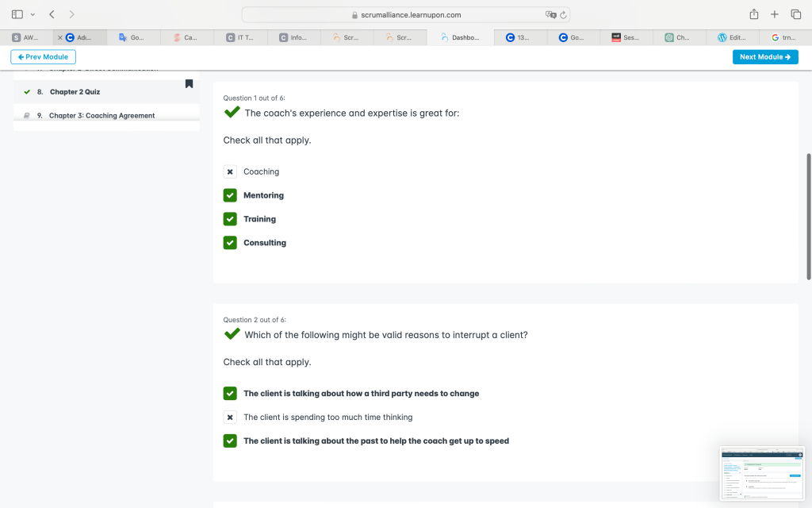
Task: Click the translate icon in address bar
Action: 550,15
